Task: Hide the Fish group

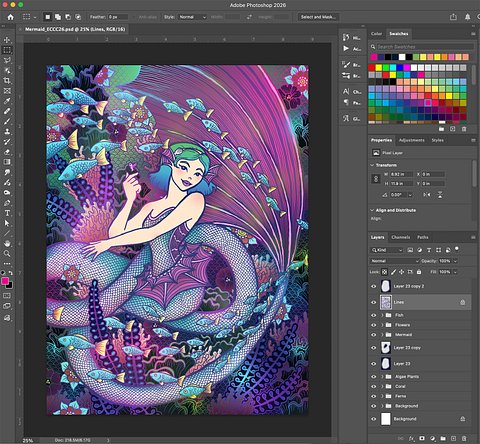Action: pyautogui.click(x=374, y=315)
